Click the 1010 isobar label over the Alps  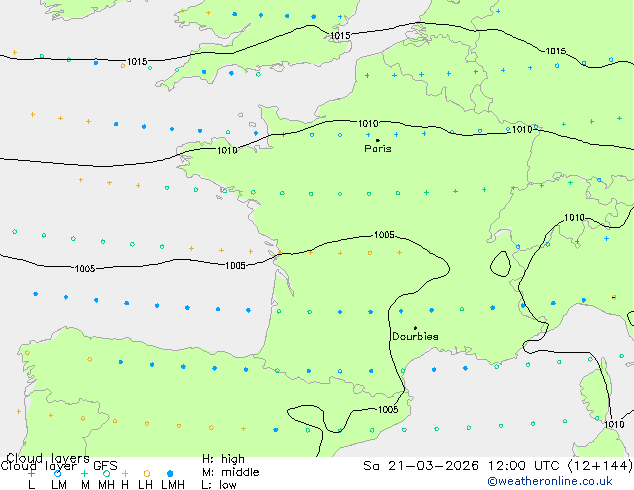click(x=574, y=218)
